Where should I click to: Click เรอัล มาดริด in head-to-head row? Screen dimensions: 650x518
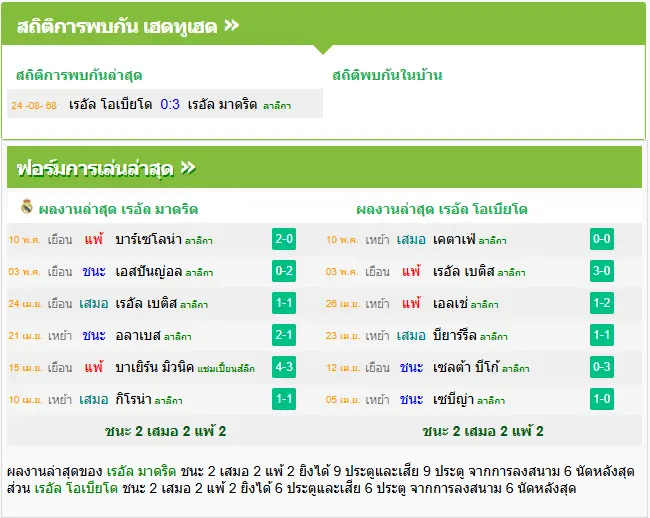(x=222, y=104)
